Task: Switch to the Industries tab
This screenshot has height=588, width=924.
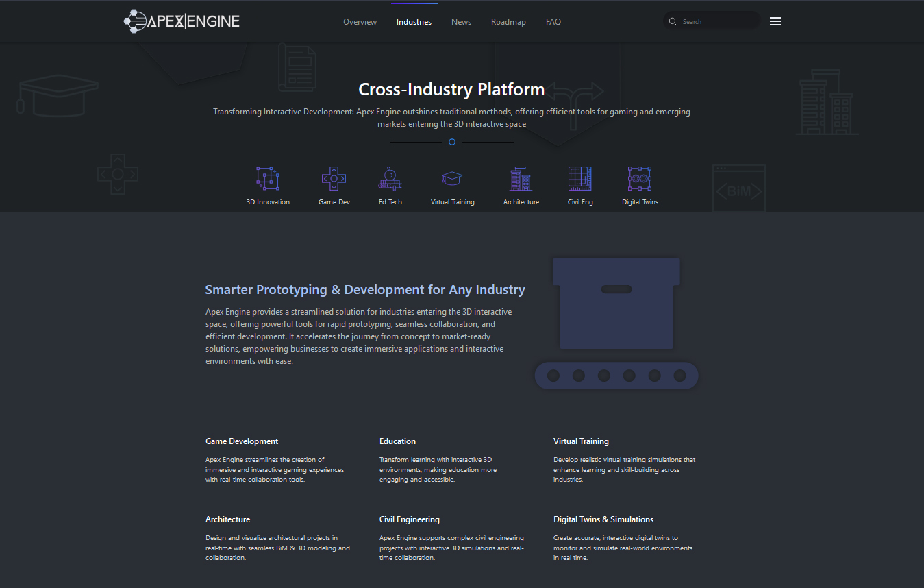Action: (x=414, y=22)
